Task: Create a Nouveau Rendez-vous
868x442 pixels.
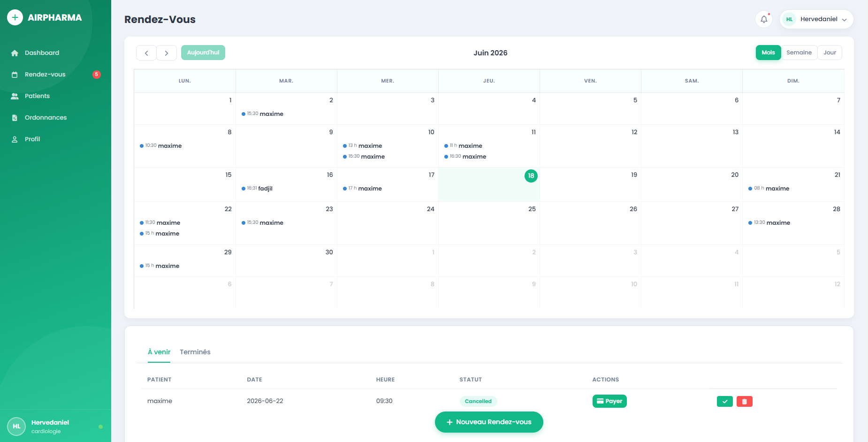Action: point(489,422)
